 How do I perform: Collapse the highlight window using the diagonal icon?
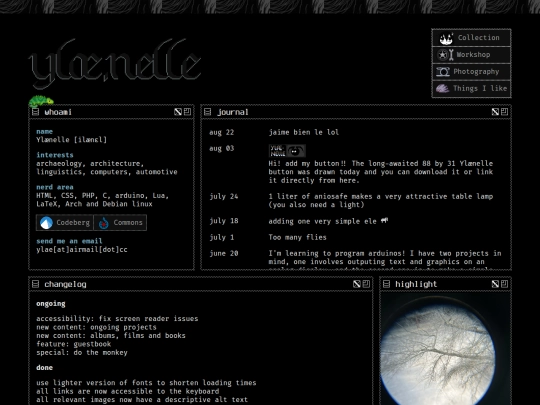tap(495, 284)
